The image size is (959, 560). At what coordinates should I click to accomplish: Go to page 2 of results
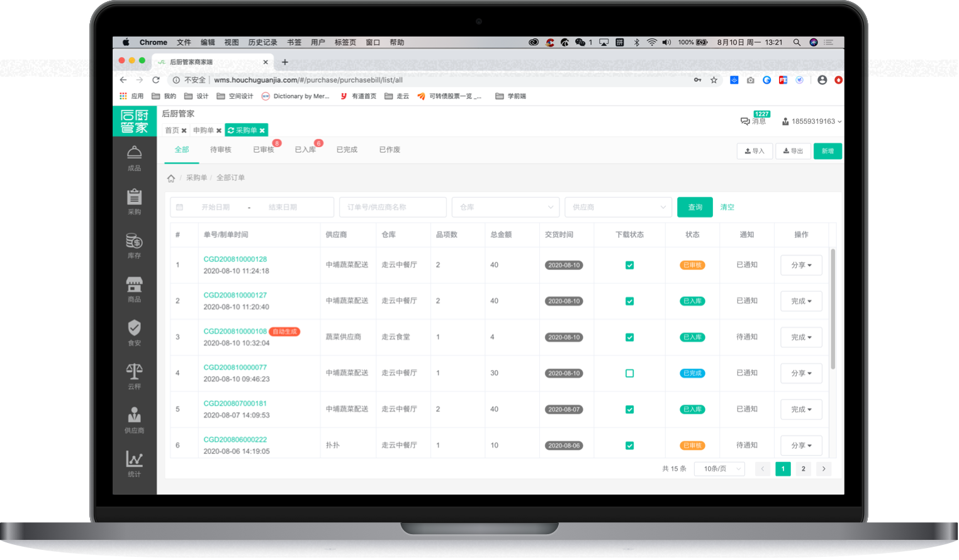(x=803, y=469)
